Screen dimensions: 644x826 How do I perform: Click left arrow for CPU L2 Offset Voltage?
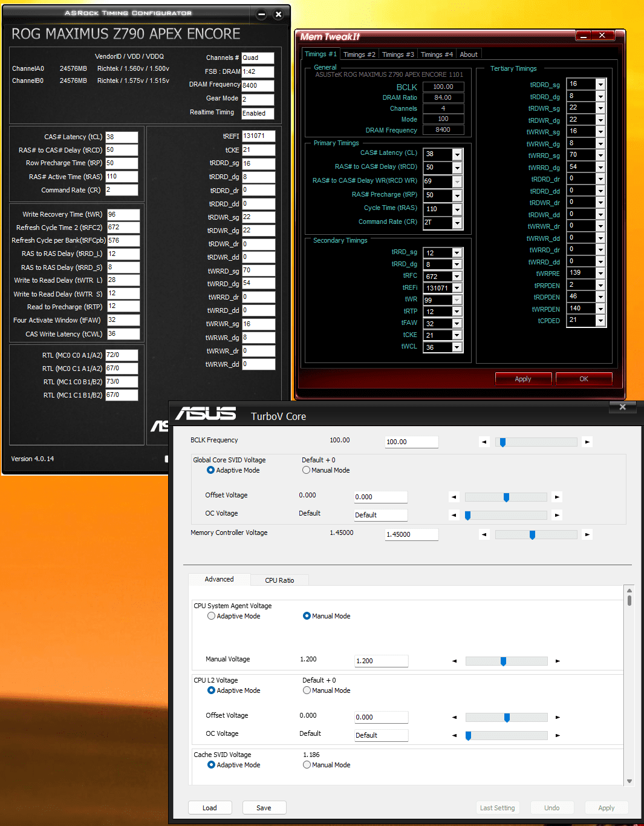(454, 718)
